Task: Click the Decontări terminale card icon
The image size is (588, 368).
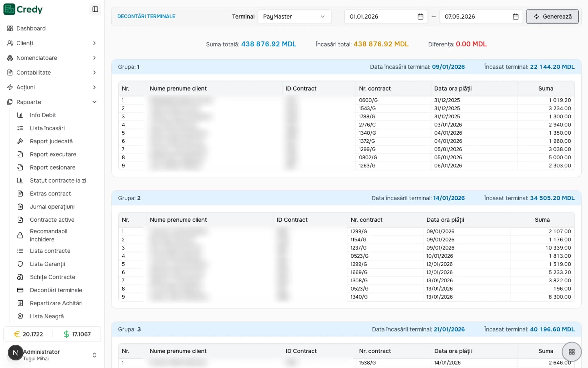Action: [x=20, y=290]
